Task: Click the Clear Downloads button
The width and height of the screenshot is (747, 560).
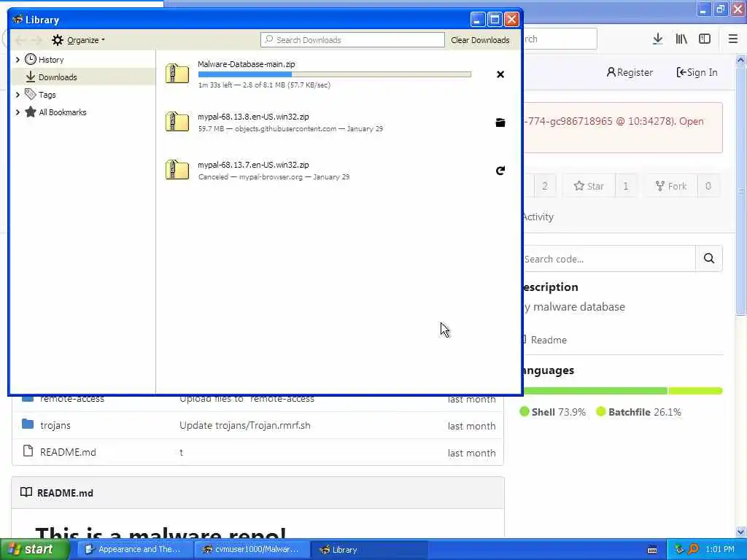Action: pyautogui.click(x=480, y=40)
